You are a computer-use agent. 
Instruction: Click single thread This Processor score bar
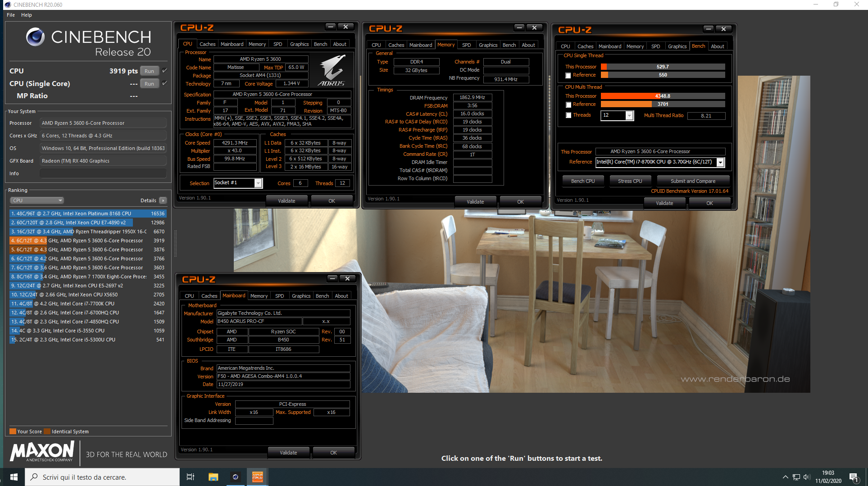click(x=663, y=67)
